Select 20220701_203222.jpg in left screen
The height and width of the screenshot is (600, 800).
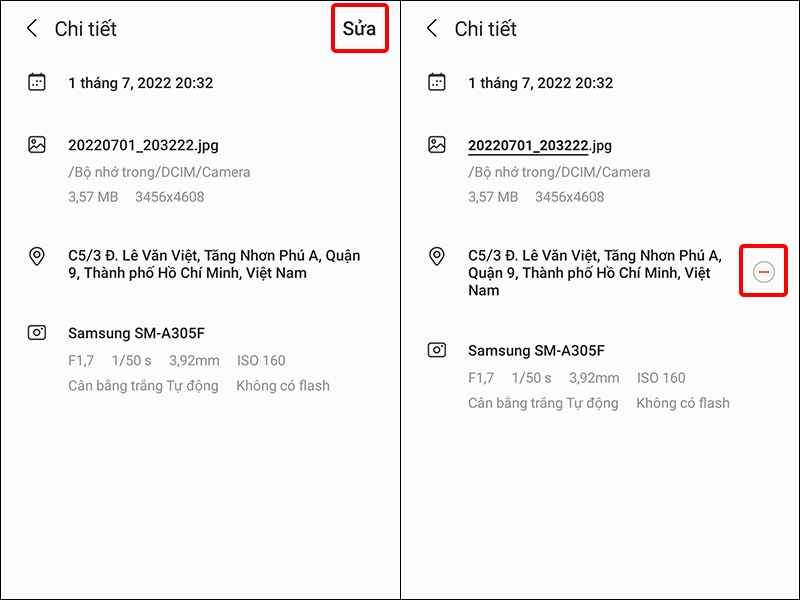click(x=143, y=145)
